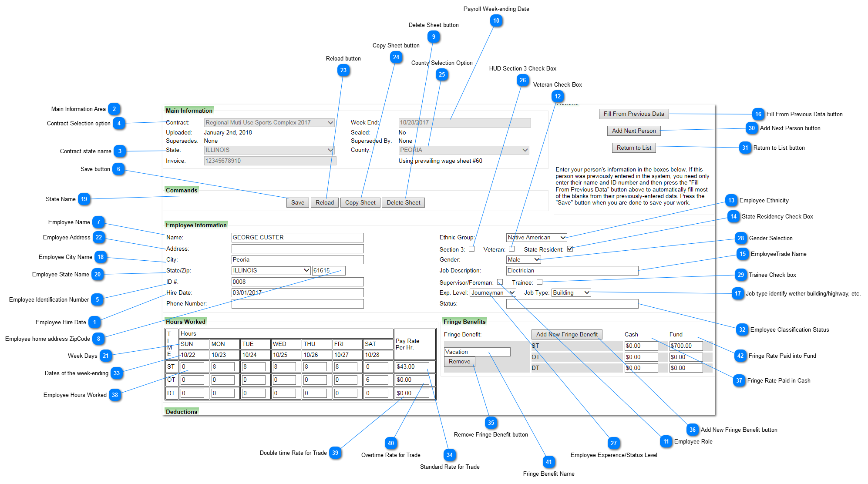Click the Invoice number field
868x484 pixels.
pos(270,161)
